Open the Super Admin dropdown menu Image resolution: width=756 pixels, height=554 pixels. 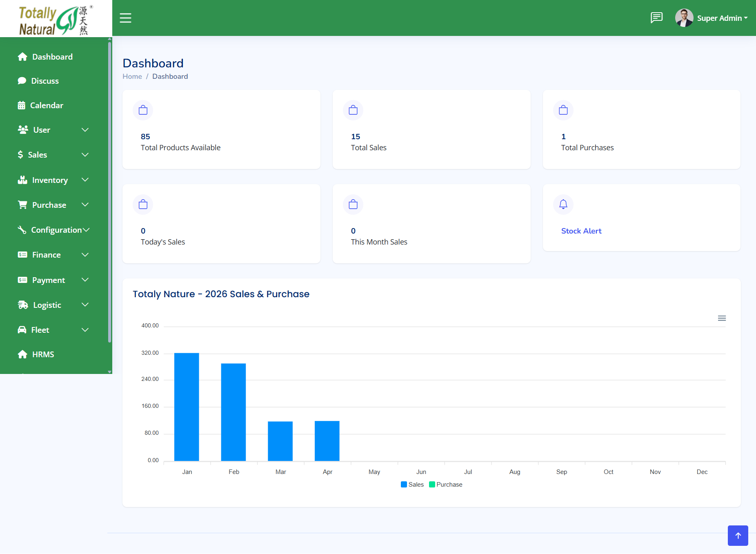tap(722, 18)
